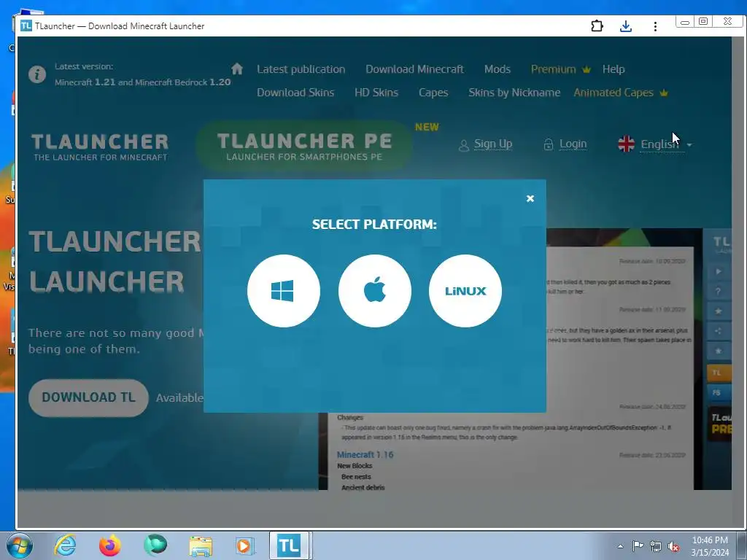The image size is (747, 560).
Task: Click the Download TL button
Action: coord(88,397)
